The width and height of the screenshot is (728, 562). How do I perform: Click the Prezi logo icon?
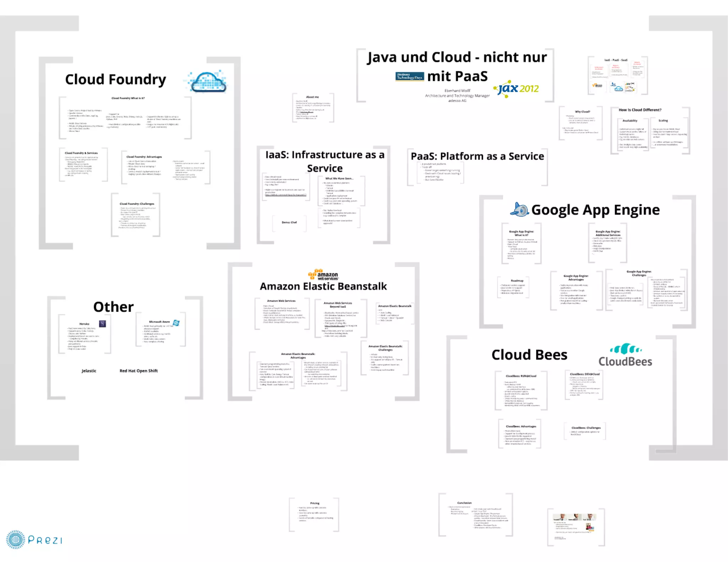tap(15, 540)
